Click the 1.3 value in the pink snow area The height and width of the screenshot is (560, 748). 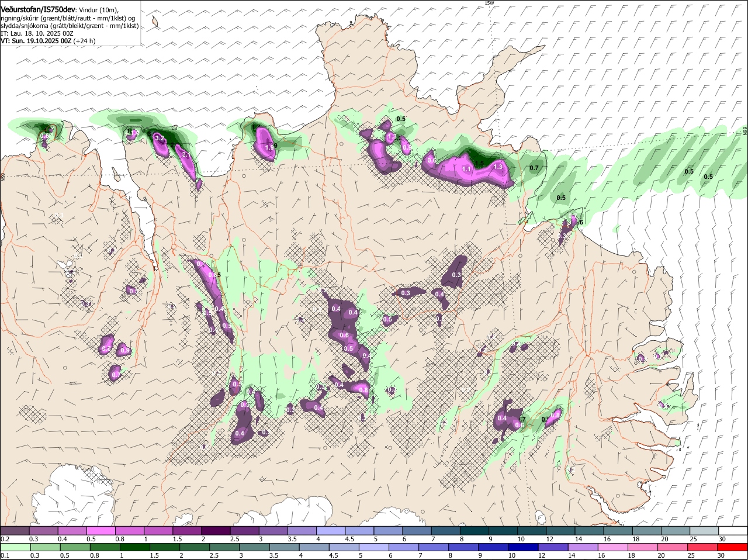click(498, 167)
